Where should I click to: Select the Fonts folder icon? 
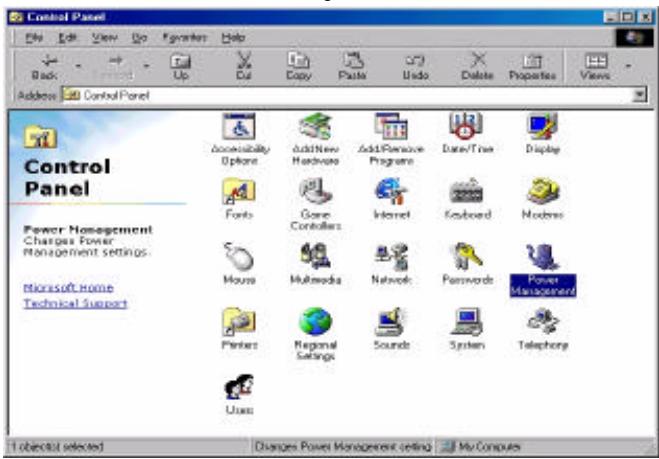(x=239, y=192)
